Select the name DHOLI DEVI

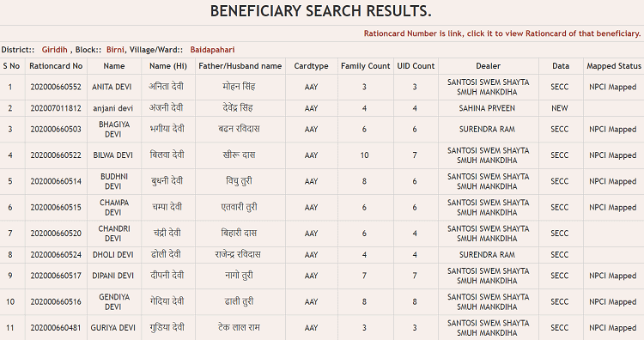(x=113, y=255)
